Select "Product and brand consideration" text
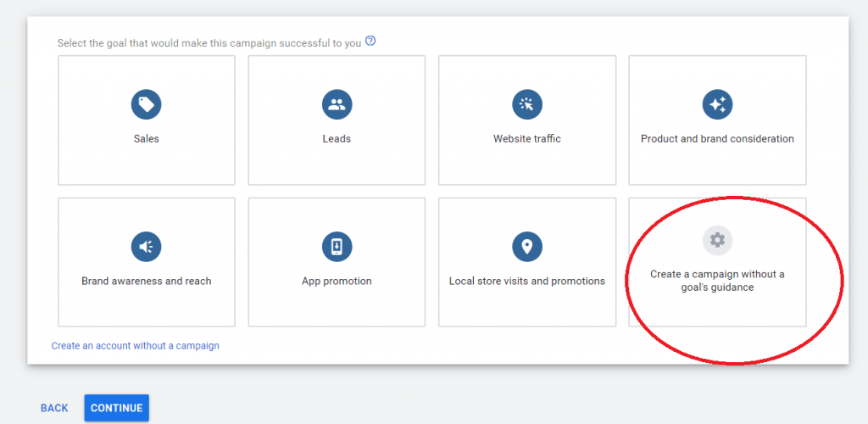 717,139
